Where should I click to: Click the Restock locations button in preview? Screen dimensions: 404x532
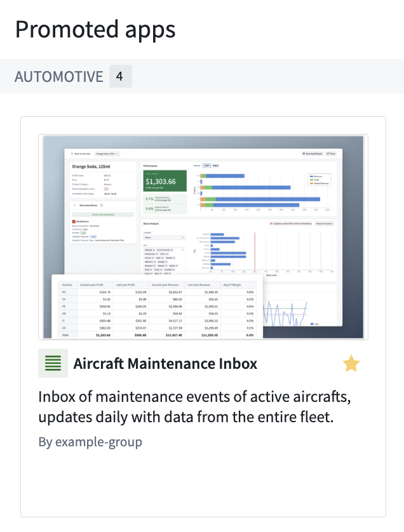pos(324,223)
